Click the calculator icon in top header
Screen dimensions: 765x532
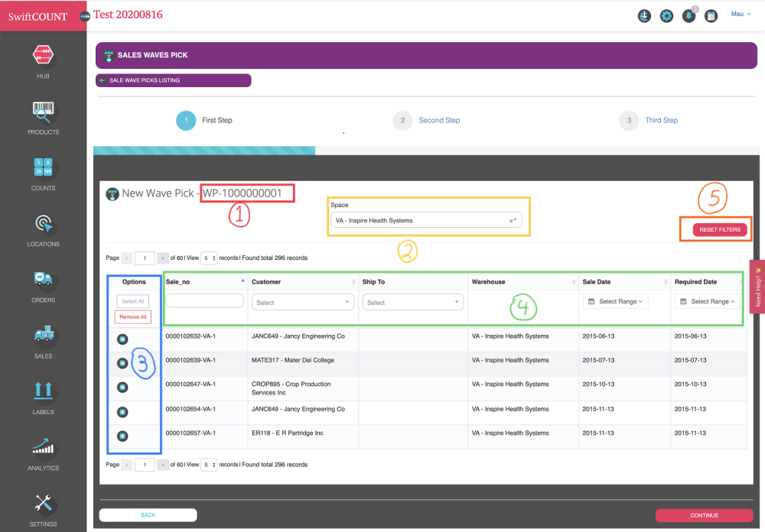click(x=711, y=16)
